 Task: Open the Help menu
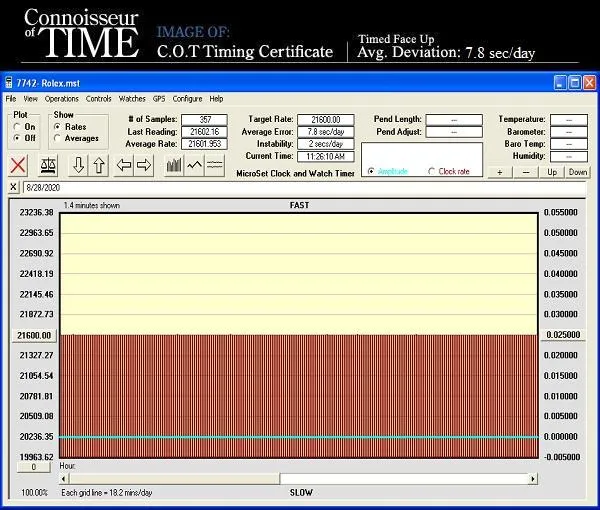(216, 99)
